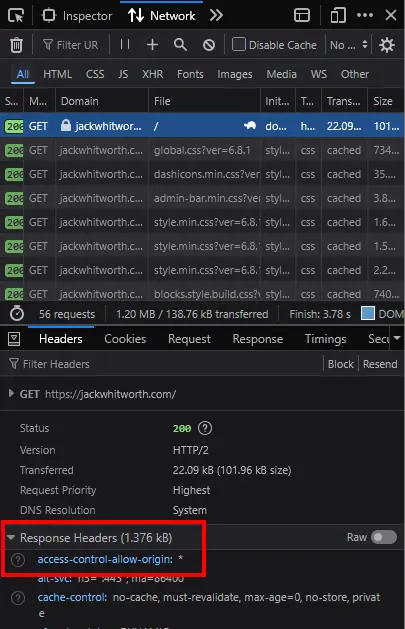
Task: Select the dashicons.min.css request row
Action: point(202,174)
